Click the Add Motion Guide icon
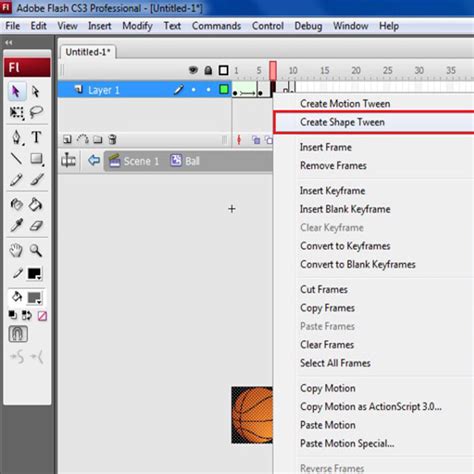Image resolution: width=474 pixels, height=474 pixels. tap(82, 139)
